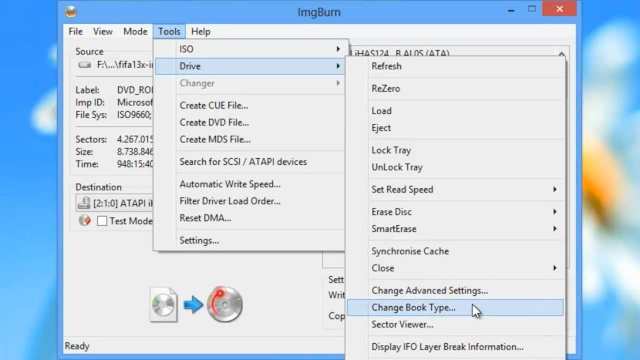Open the File menu

tap(76, 31)
